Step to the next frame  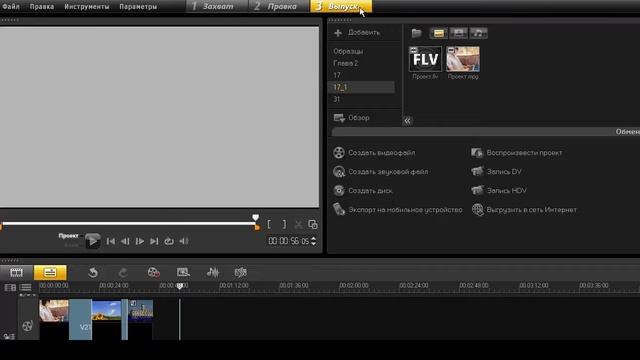(140, 241)
